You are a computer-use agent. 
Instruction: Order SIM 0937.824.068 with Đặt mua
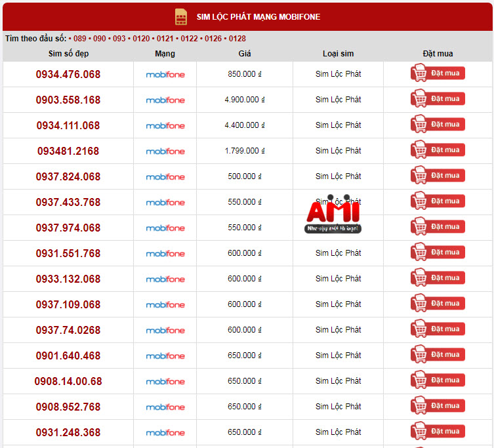[438, 175]
